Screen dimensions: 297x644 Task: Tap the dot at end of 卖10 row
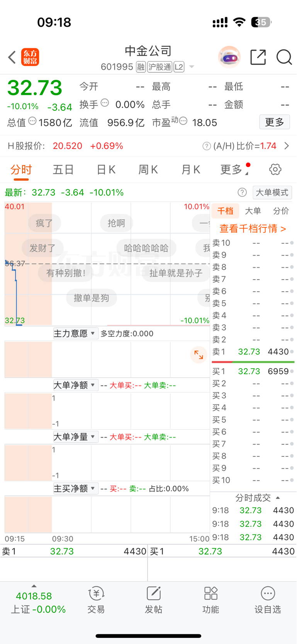pyautogui.click(x=292, y=243)
